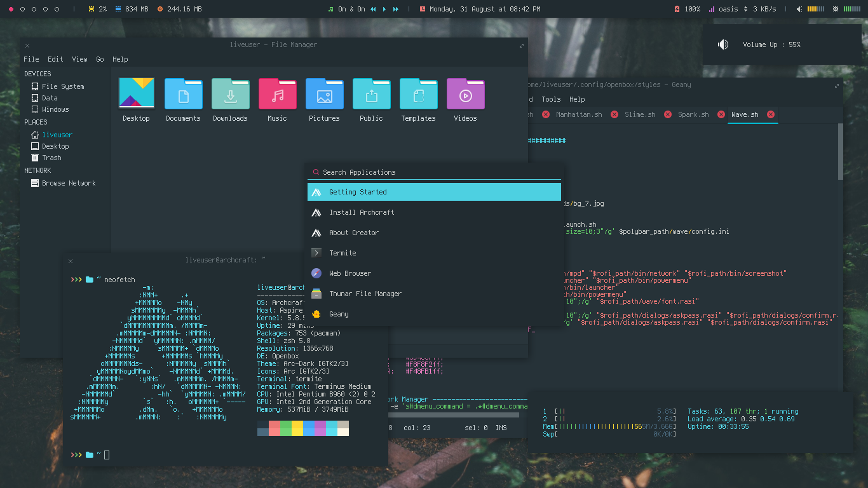Switch to the fifth workspace dot

pos(57,10)
